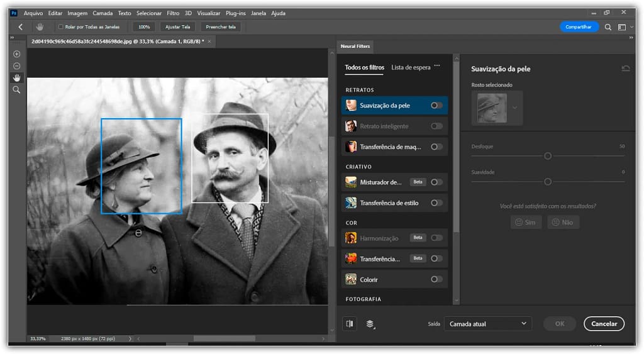
Task: Reset Suavização da pele parameters icon
Action: tap(626, 69)
